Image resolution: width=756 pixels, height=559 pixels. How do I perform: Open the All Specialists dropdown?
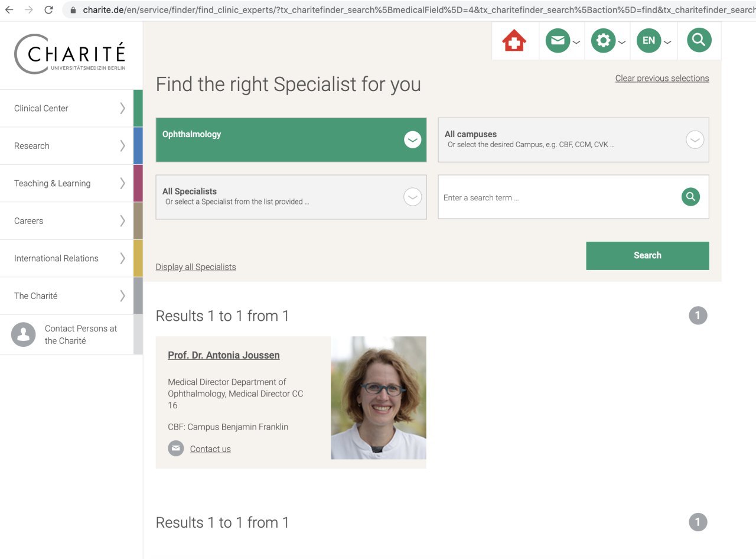tap(291, 197)
